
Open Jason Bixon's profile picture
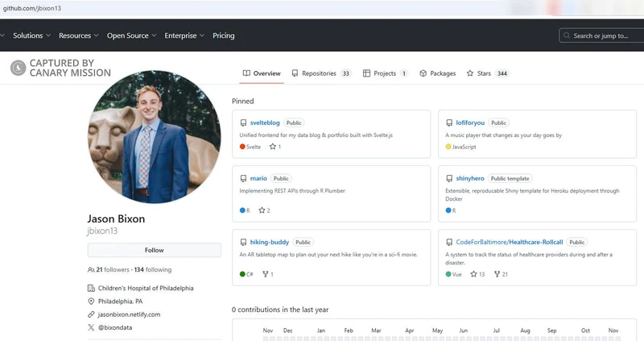(154, 137)
